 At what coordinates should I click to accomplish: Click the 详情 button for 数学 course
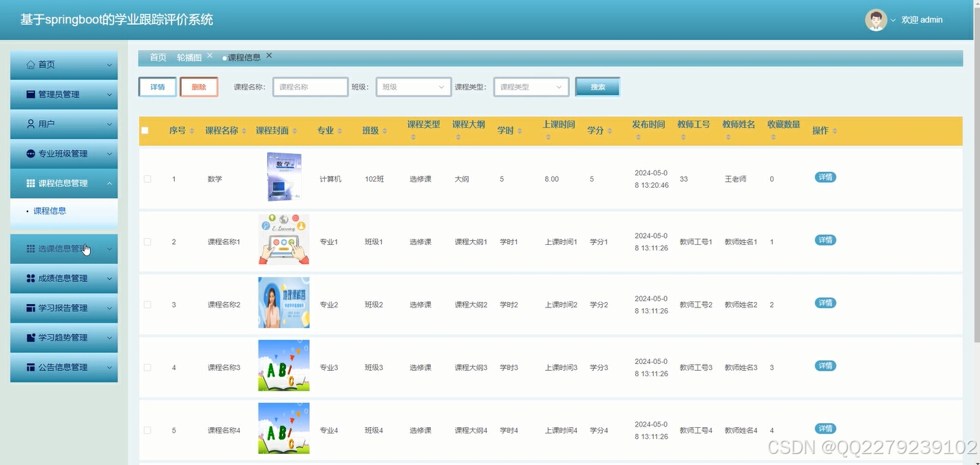coord(824,177)
